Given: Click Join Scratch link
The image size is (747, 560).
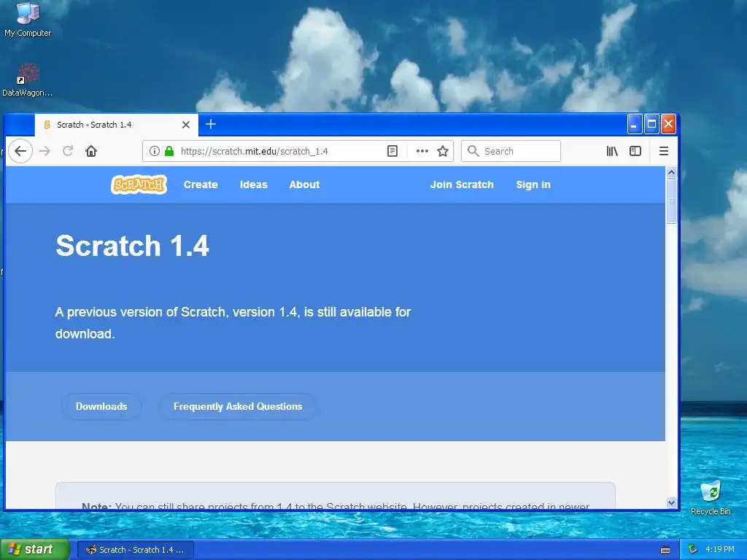Looking at the screenshot, I should pos(462,184).
